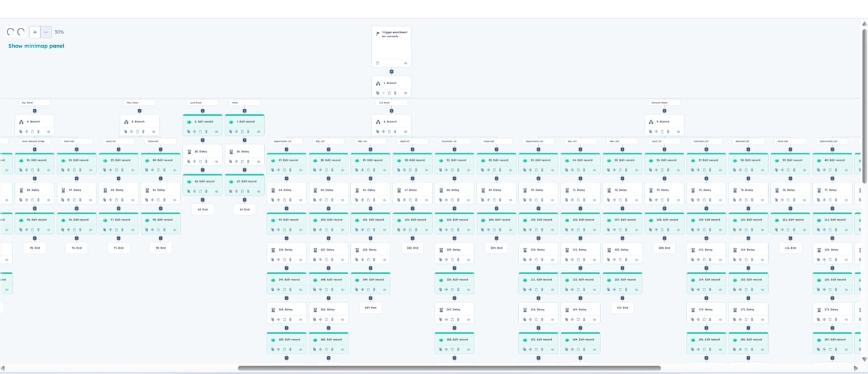Open the 62. Edit record action

tap(202, 185)
